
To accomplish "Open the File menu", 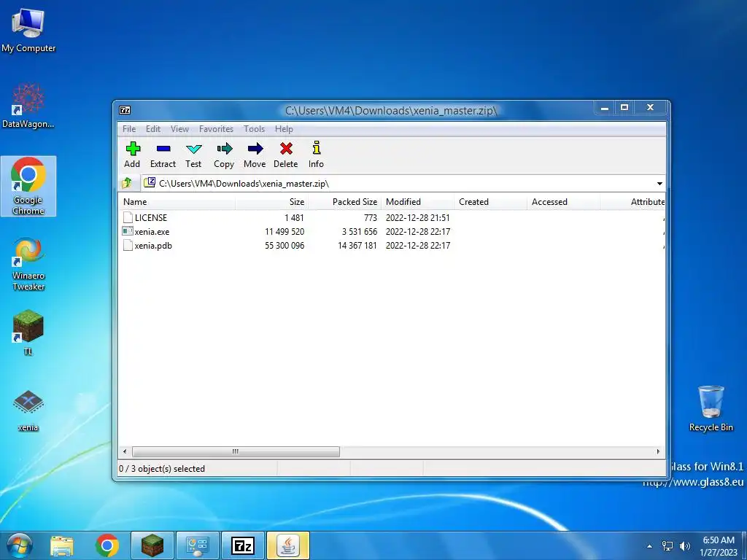I will click(x=129, y=129).
